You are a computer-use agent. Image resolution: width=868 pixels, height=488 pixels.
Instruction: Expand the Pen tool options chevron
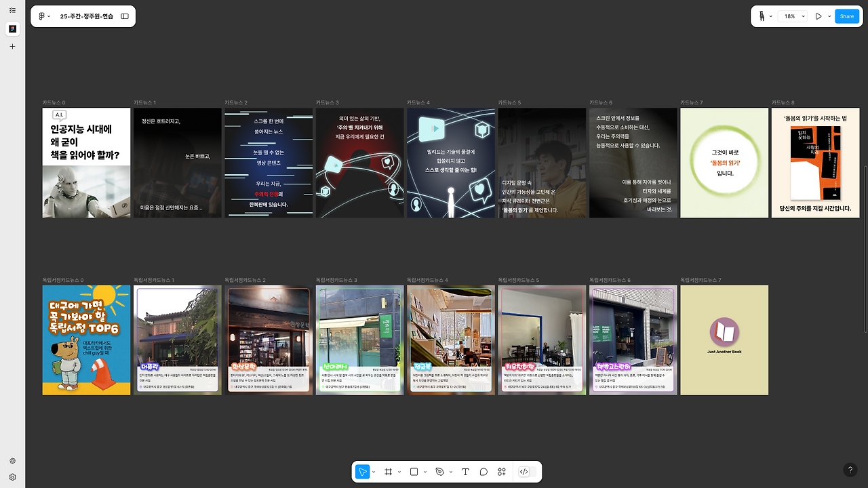tap(451, 472)
